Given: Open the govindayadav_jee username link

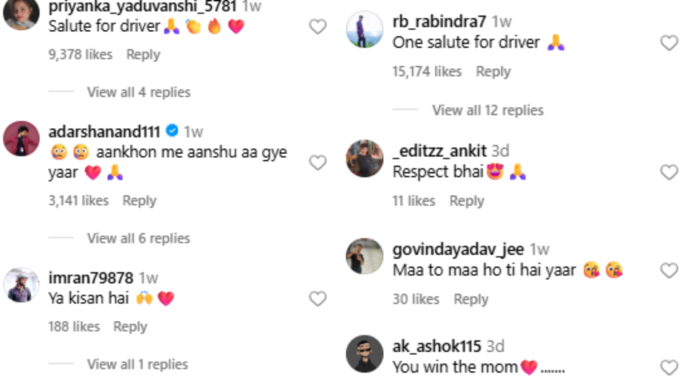Looking at the screenshot, I should [x=458, y=249].
